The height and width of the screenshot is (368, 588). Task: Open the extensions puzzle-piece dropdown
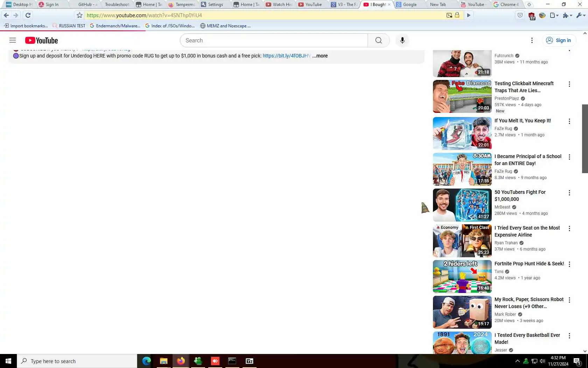coord(567,15)
